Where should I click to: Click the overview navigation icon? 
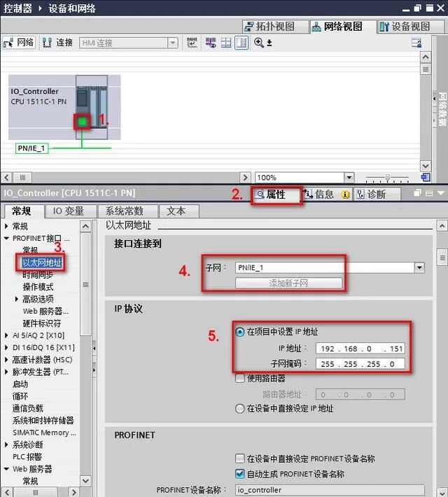pyautogui.click(x=426, y=177)
